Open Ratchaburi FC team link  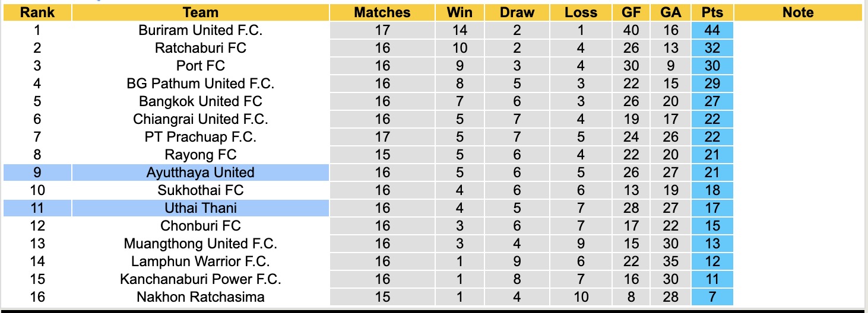click(201, 48)
